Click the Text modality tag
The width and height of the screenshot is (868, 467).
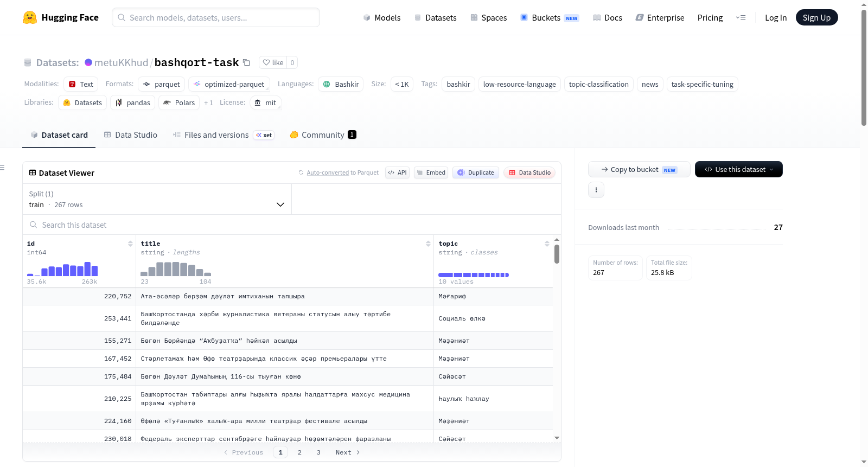(81, 84)
